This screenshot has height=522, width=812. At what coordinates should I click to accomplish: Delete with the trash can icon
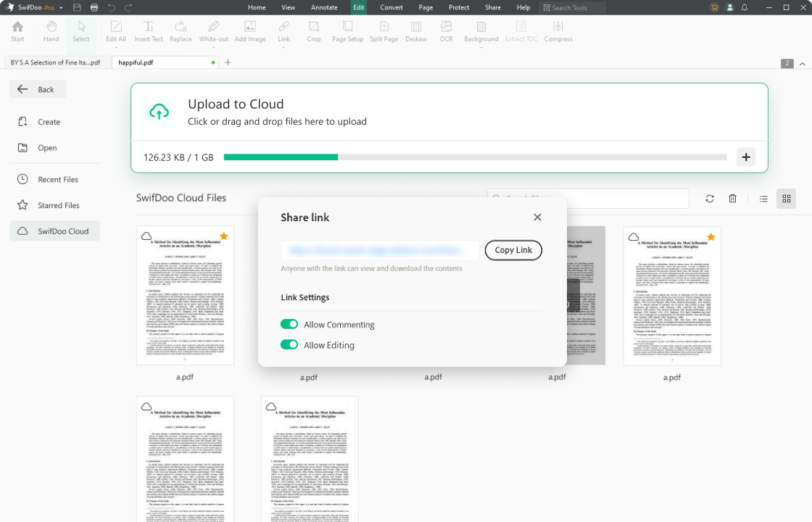tap(732, 199)
